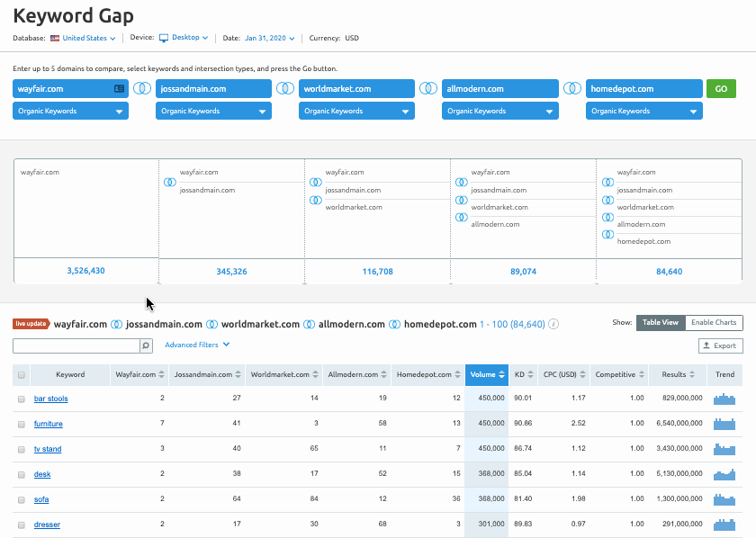Screen dimensions: 756x538
Task: Click the search magnifier icon beside keyword filter
Action: click(147, 345)
